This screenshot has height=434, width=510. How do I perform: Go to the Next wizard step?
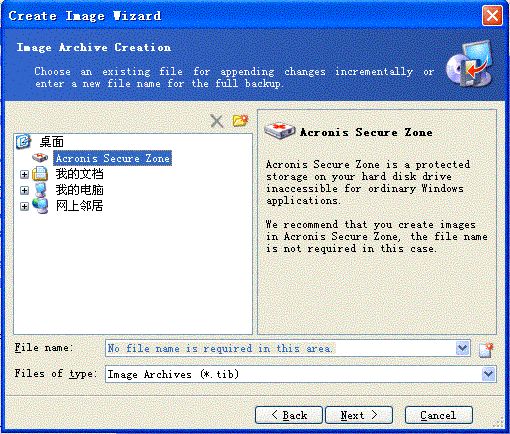[359, 415]
